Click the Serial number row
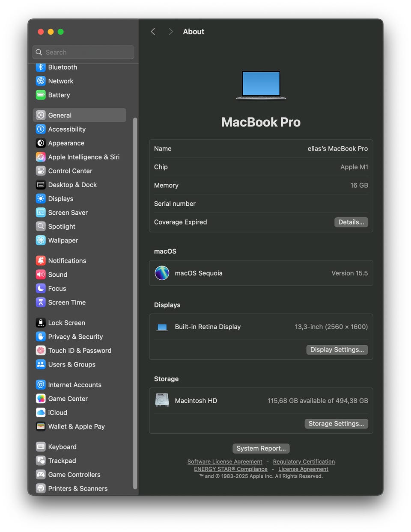The height and width of the screenshot is (532, 411). [261, 204]
